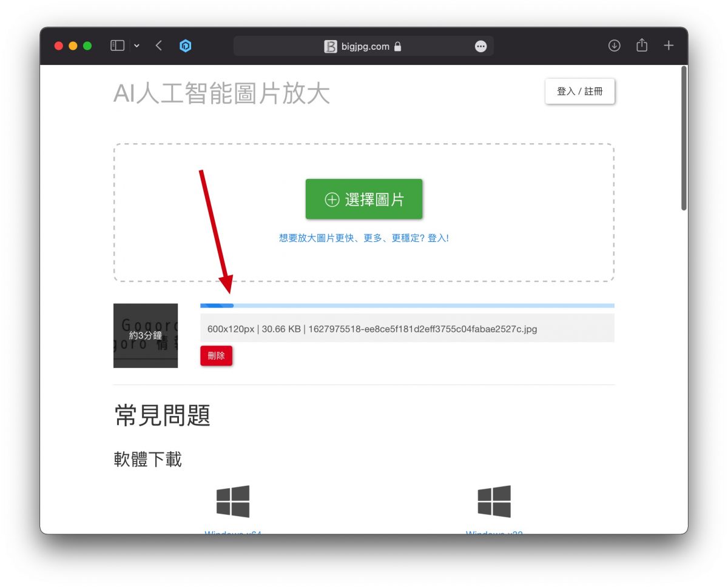Maximize the window with green button
The height and width of the screenshot is (587, 728).
(x=87, y=46)
